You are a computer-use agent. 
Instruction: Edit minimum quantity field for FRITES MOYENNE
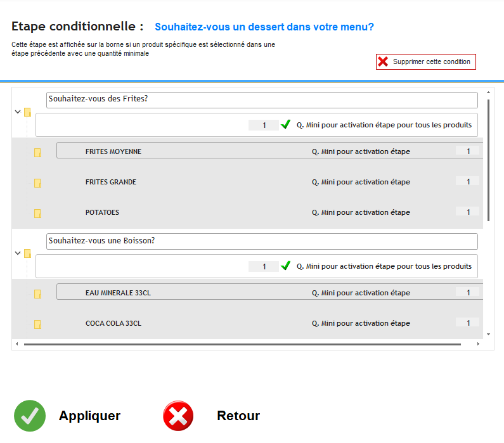[x=468, y=151]
